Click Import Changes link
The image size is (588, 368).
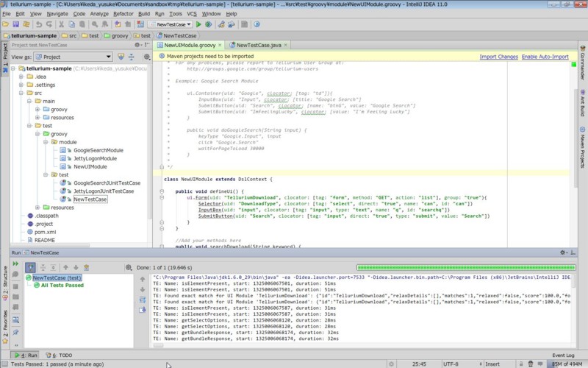499,57
